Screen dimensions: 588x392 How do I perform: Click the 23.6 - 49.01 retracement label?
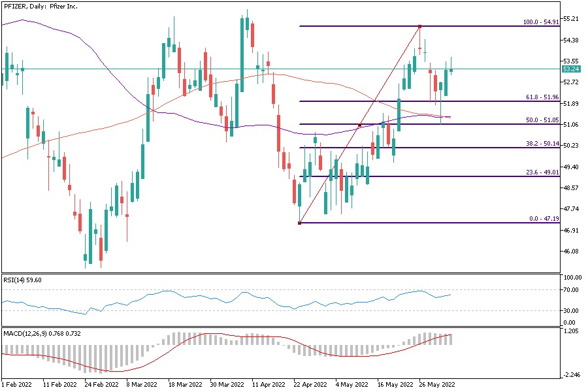(542, 172)
